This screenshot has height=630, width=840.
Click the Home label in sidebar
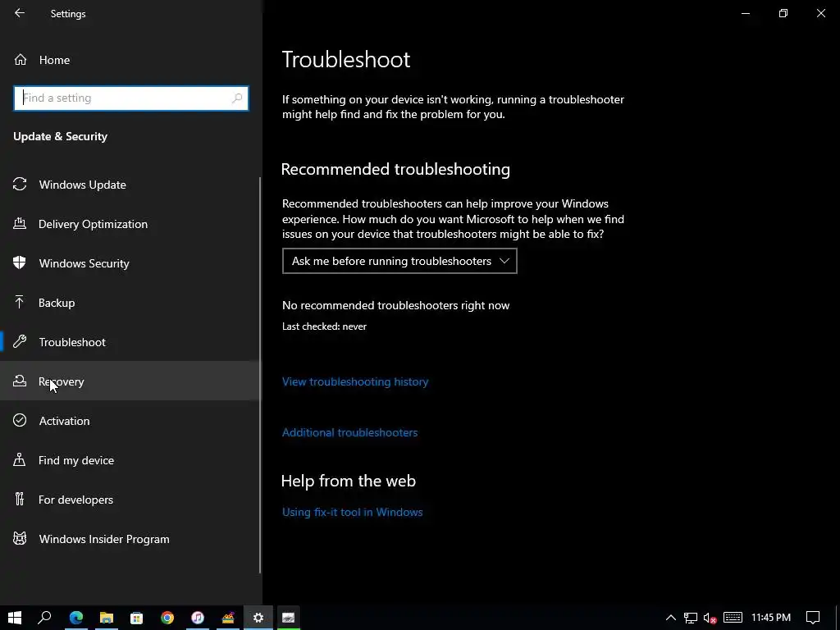(x=54, y=60)
